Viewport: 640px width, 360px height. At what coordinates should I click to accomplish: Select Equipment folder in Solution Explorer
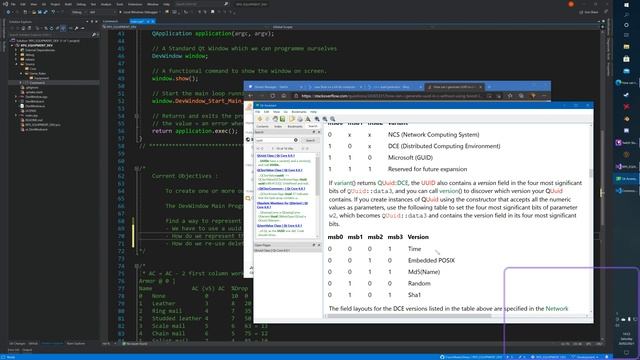pos(41,78)
